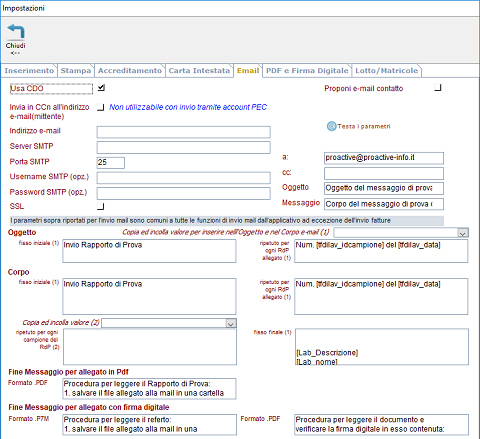Open the Carta Intestata tab

[x=199, y=71]
